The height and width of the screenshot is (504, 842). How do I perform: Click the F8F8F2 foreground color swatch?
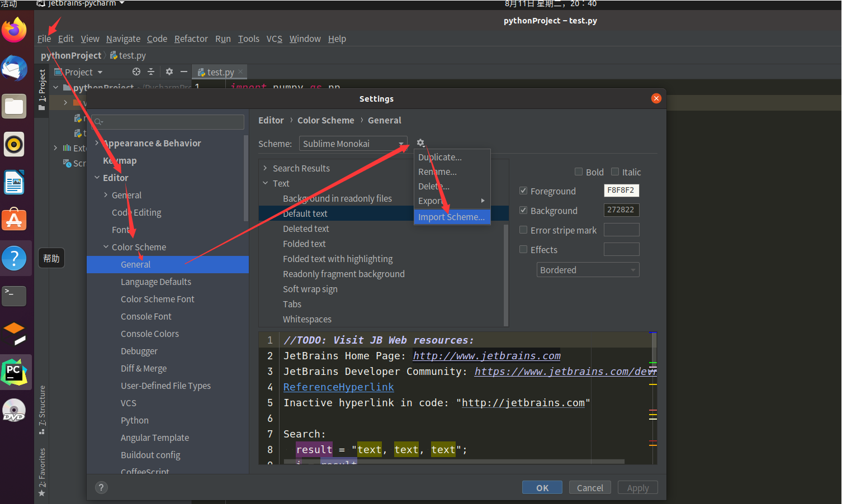click(621, 190)
